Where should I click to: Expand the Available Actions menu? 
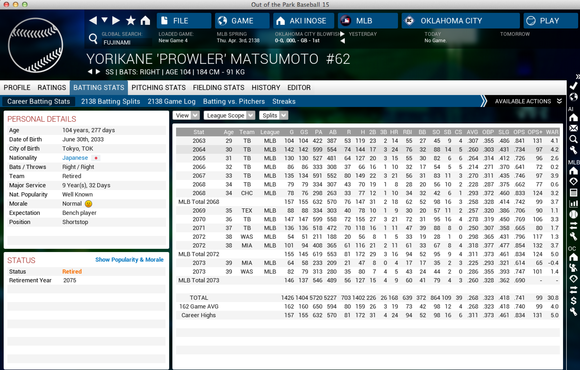click(528, 101)
